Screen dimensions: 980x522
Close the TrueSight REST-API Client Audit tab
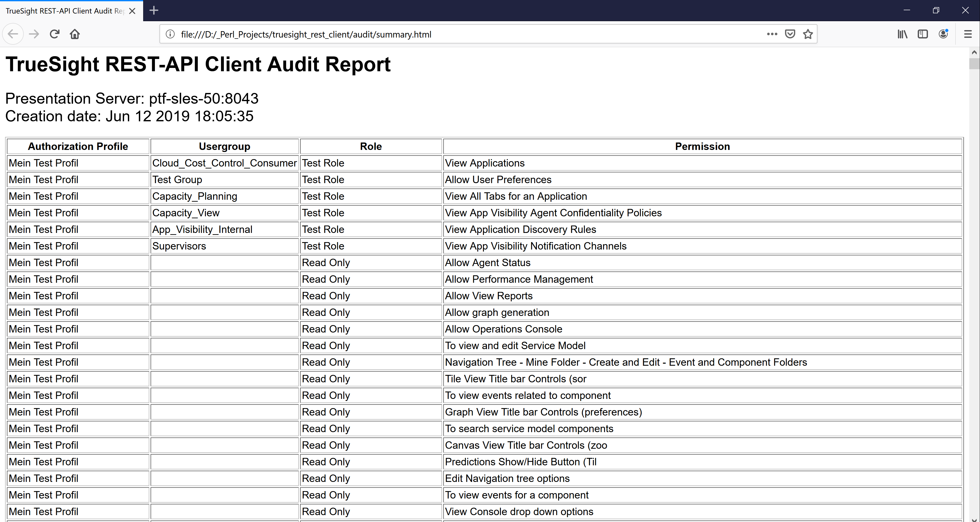pos(132,11)
